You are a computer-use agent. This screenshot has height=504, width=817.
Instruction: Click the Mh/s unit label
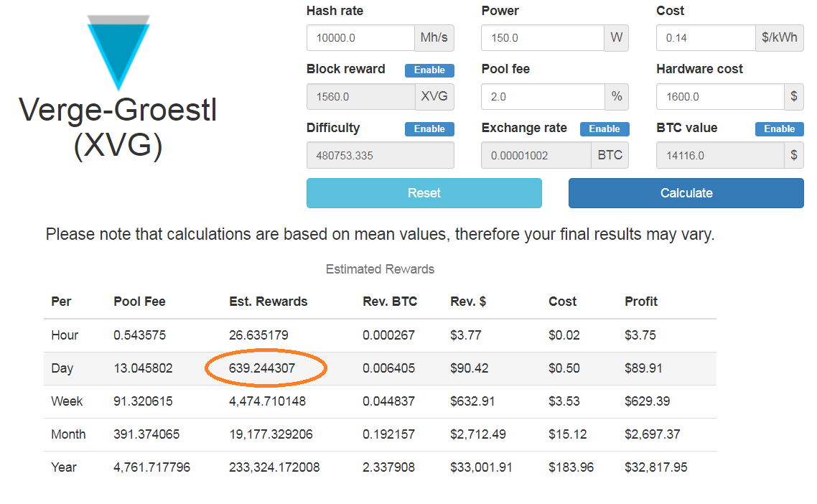(x=434, y=38)
